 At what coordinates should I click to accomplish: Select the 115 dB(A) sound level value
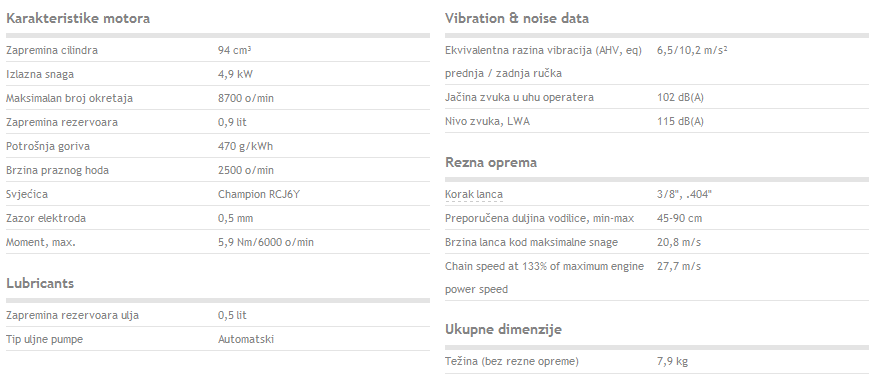tap(680, 122)
